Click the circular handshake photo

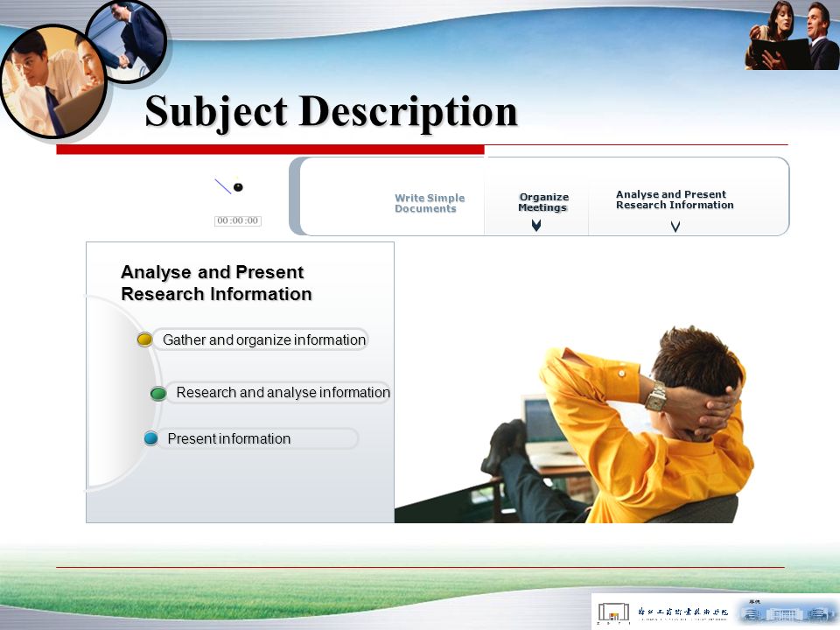[127, 42]
